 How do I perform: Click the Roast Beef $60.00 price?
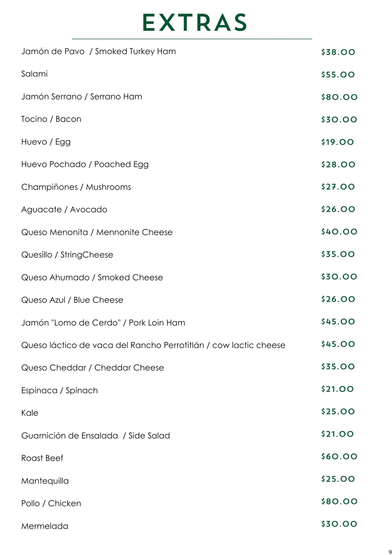339,457
